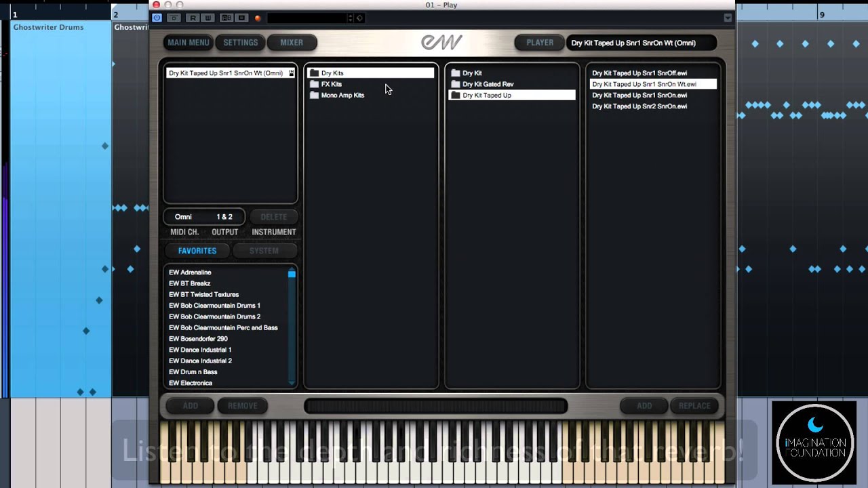The image size is (868, 488).
Task: Open the current instrument name dropdown
Action: coord(641,43)
